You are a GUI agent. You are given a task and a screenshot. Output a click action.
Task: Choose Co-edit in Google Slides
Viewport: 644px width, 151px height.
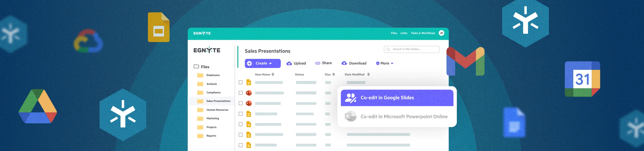point(397,98)
